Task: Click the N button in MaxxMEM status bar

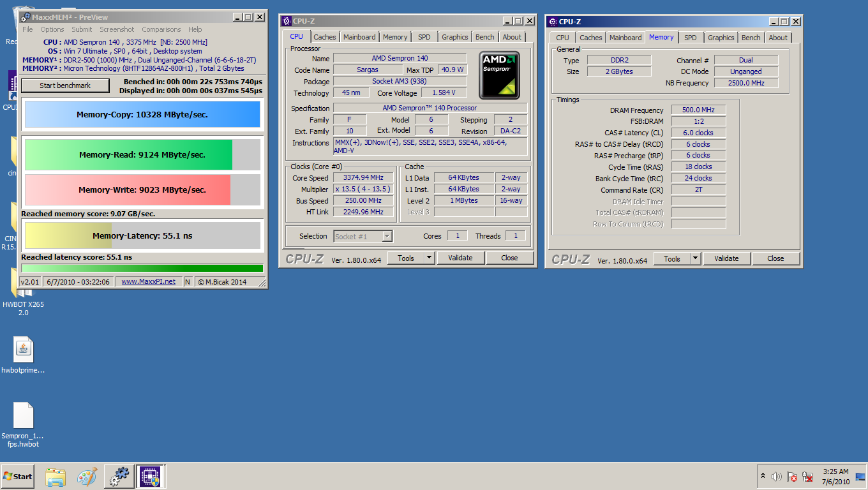Action: pos(188,282)
